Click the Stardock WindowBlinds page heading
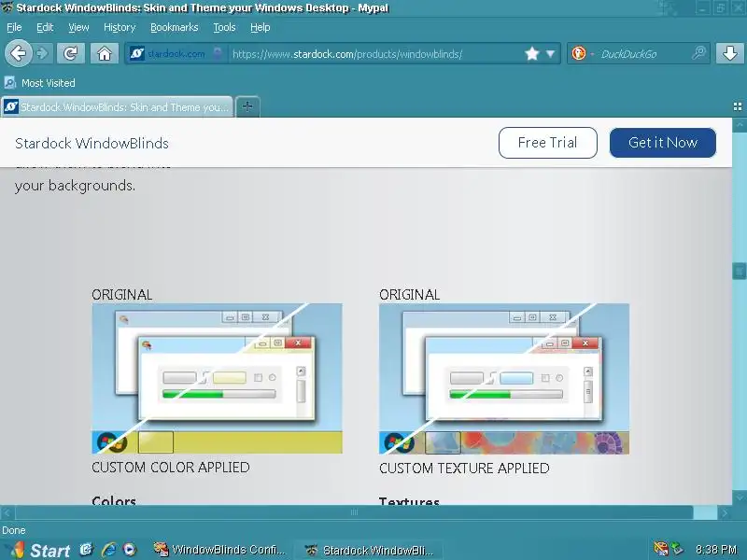The image size is (747, 560). click(x=92, y=144)
